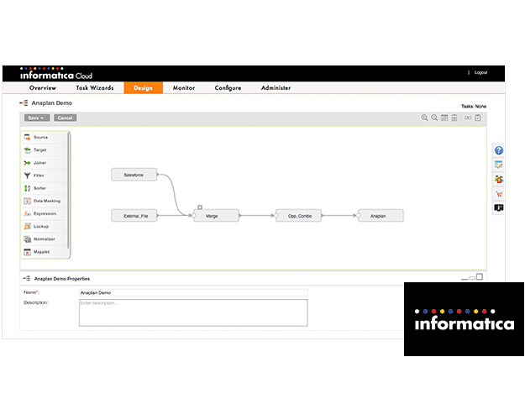Select the Merge node on canvas
The width and height of the screenshot is (525, 420).
click(x=216, y=216)
